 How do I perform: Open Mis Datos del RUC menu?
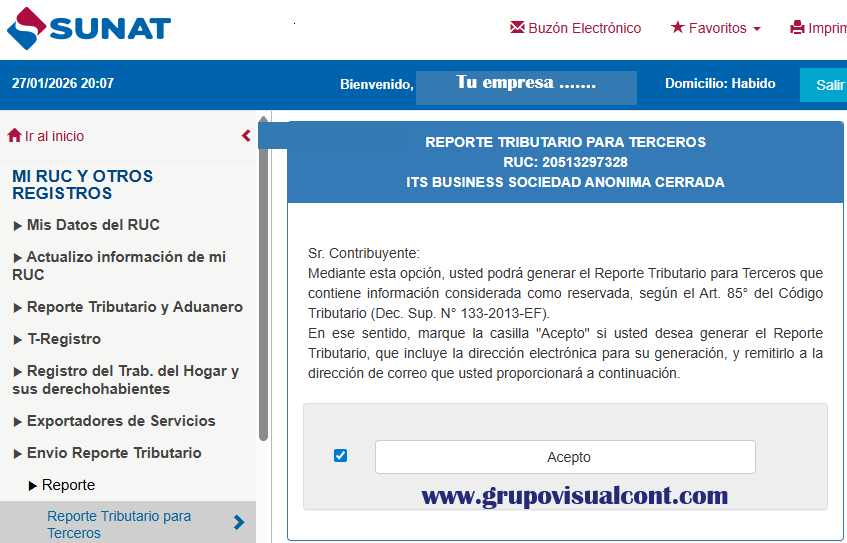point(93,225)
